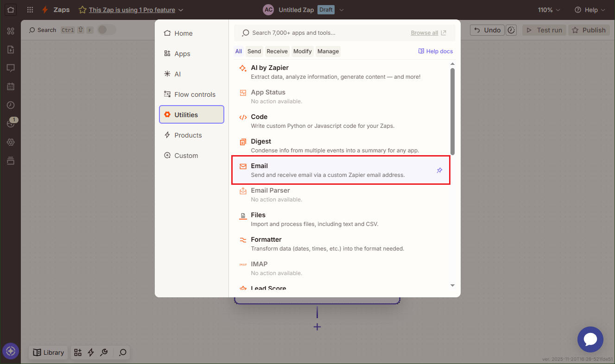Open the app grid launcher icon
Viewport: 615px width, 364px height.
tap(30, 10)
